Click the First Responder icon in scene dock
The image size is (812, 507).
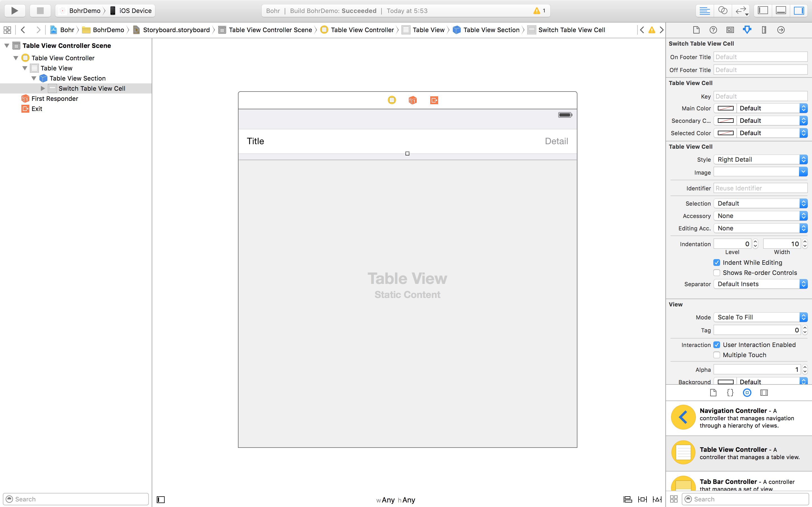click(412, 100)
